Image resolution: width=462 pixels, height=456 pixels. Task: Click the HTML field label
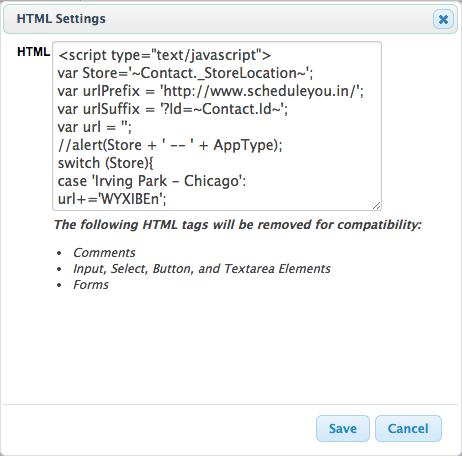(33, 52)
